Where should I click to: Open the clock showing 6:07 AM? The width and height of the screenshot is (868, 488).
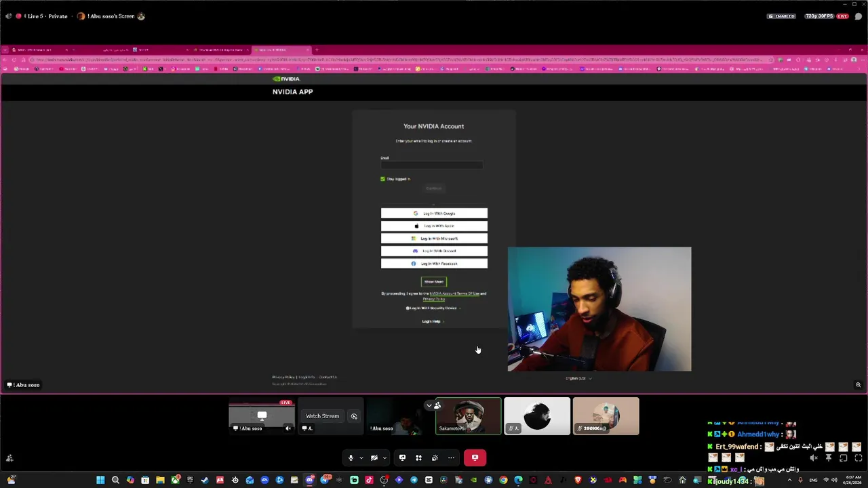(852, 480)
